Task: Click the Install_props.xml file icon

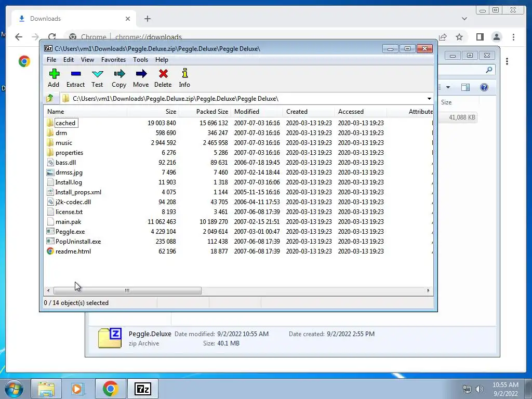Action: pos(50,192)
